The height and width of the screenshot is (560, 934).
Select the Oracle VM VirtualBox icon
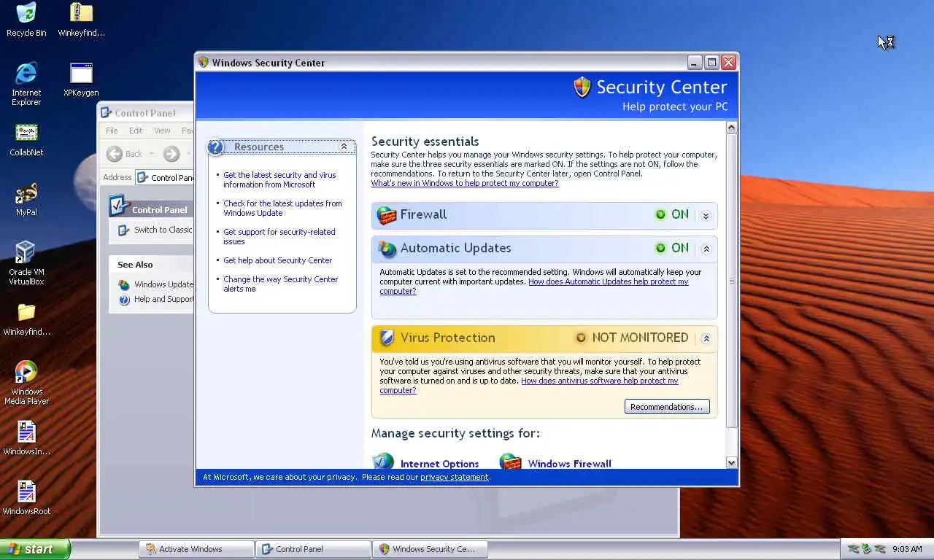pyautogui.click(x=26, y=263)
